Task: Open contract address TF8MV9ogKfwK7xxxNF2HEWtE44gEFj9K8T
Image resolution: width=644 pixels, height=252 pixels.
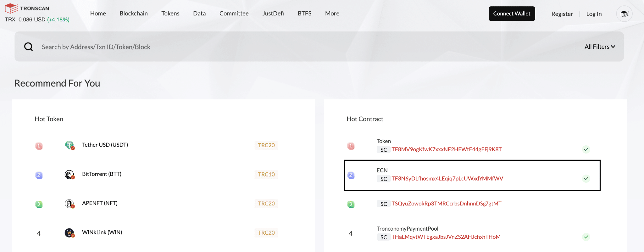Action: click(x=447, y=149)
